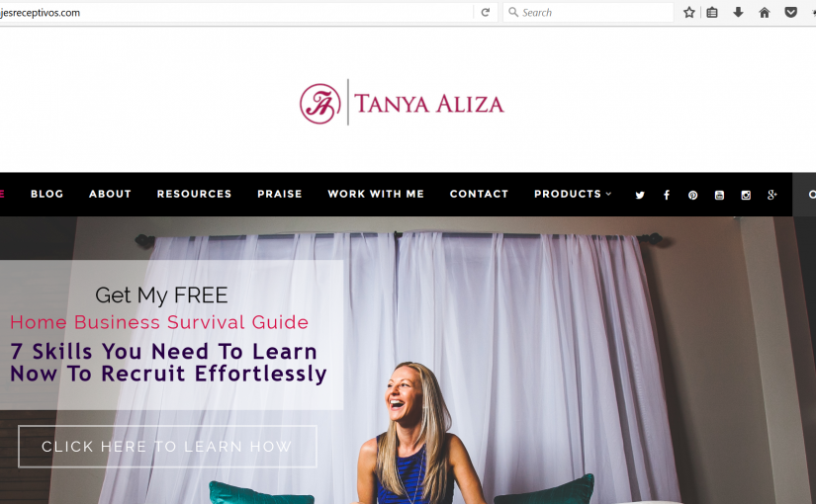Visit the Google Plus social icon

click(x=772, y=195)
